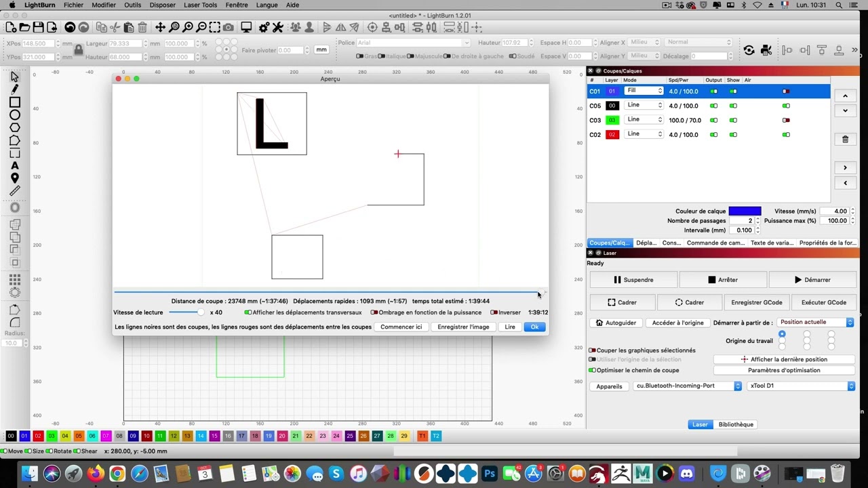Switch to the Bibliothèque tab
This screenshot has width=868, height=488.
tap(736, 424)
